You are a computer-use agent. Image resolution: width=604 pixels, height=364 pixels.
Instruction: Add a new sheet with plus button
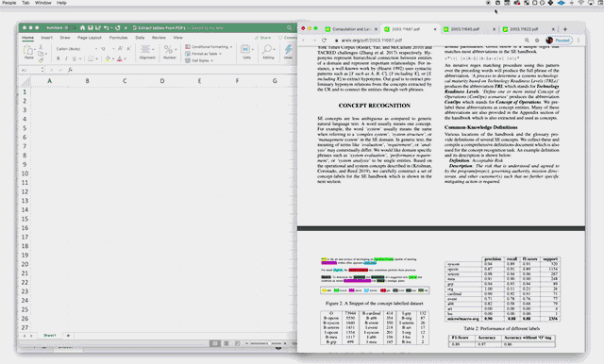point(68,336)
